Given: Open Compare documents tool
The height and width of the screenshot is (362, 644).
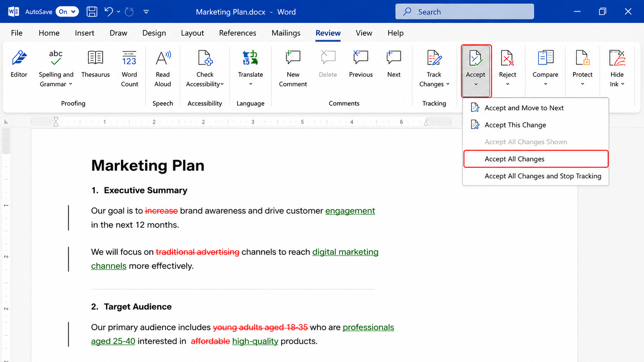Looking at the screenshot, I should click(545, 68).
